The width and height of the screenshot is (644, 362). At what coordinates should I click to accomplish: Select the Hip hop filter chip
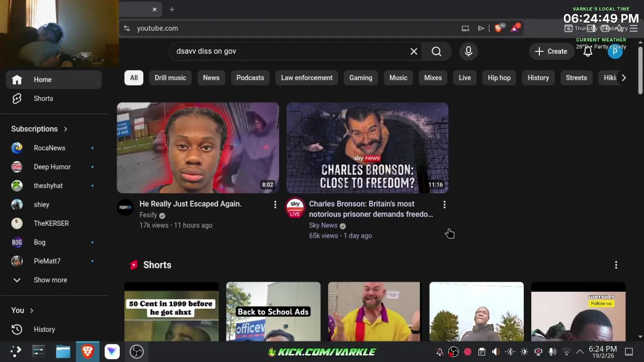[499, 78]
